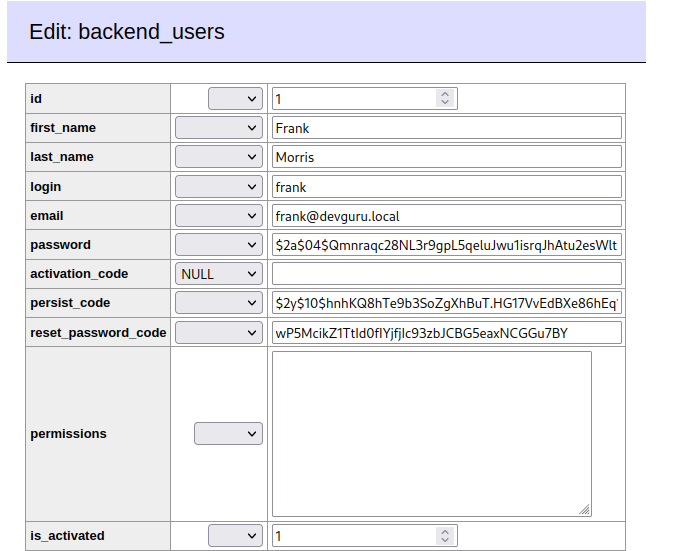The width and height of the screenshot is (689, 551).
Task: Click the password hash input field
Action: click(x=446, y=244)
